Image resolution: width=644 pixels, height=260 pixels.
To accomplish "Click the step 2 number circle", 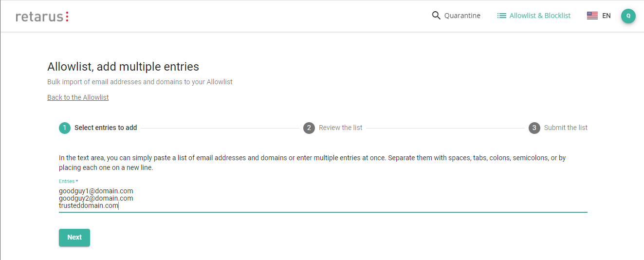I will click(x=309, y=128).
